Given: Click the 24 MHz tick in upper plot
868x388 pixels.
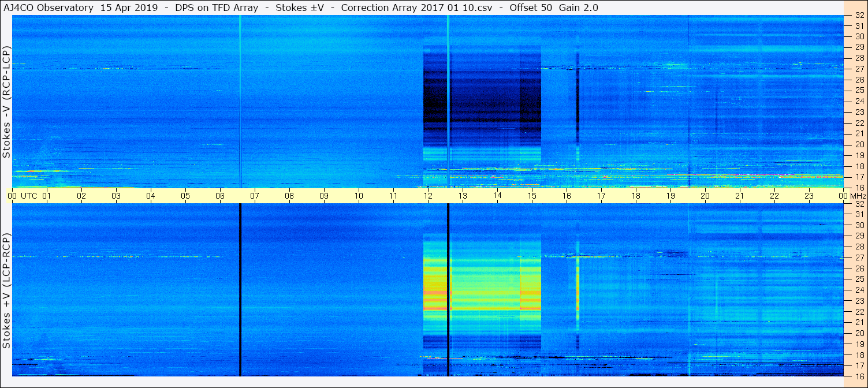Looking at the screenshot, I should (x=859, y=102).
